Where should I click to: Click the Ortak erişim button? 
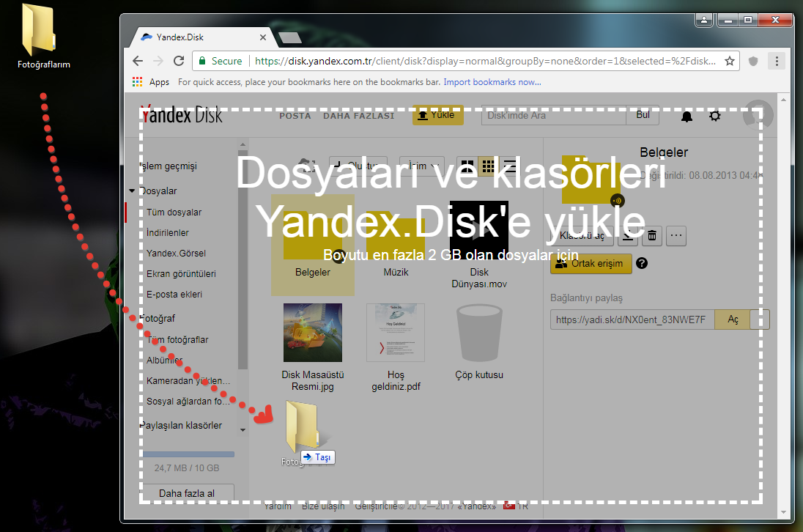(591, 264)
